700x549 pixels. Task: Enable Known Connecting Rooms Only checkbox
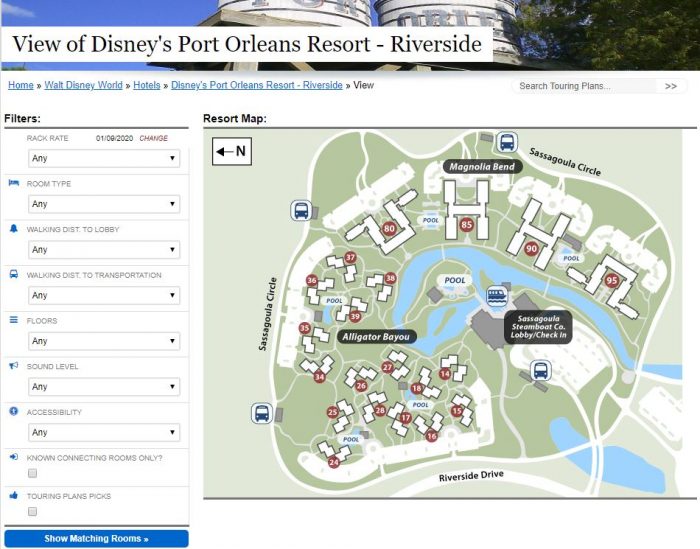click(x=32, y=473)
